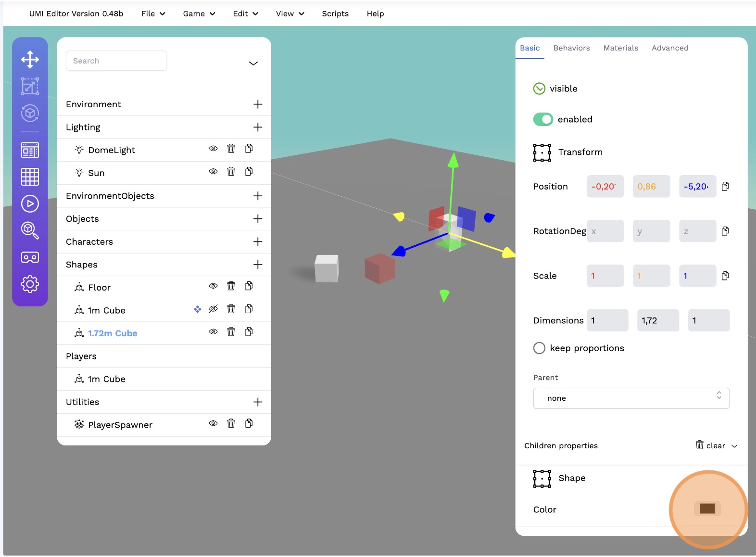This screenshot has height=557, width=756.
Task: Clear the children properties
Action: coord(710,445)
